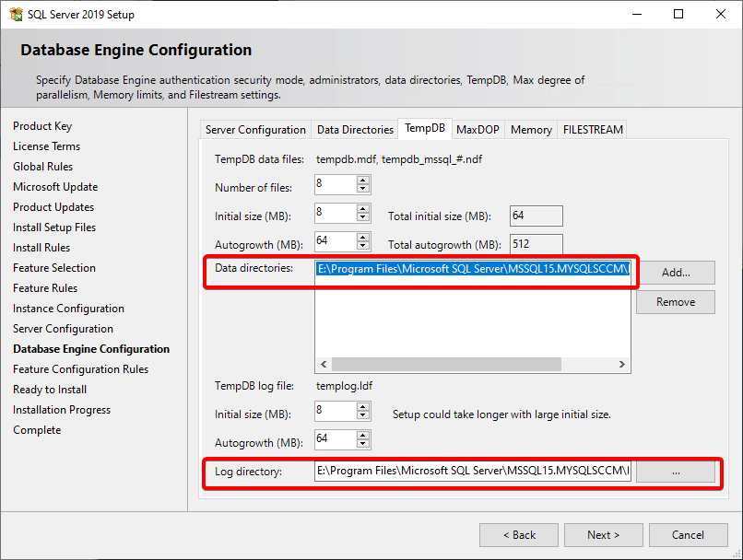Select the highlighted data directory path entry
743x560 pixels.
pos(472,269)
